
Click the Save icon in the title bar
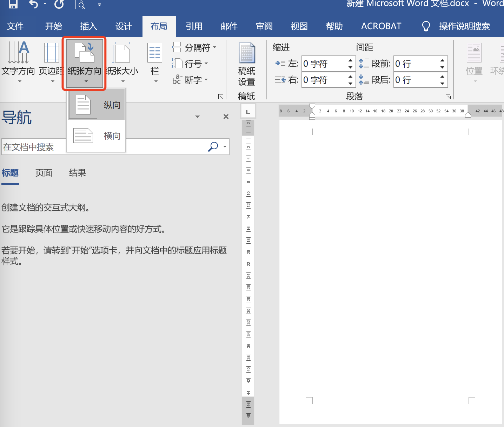coord(13,4)
